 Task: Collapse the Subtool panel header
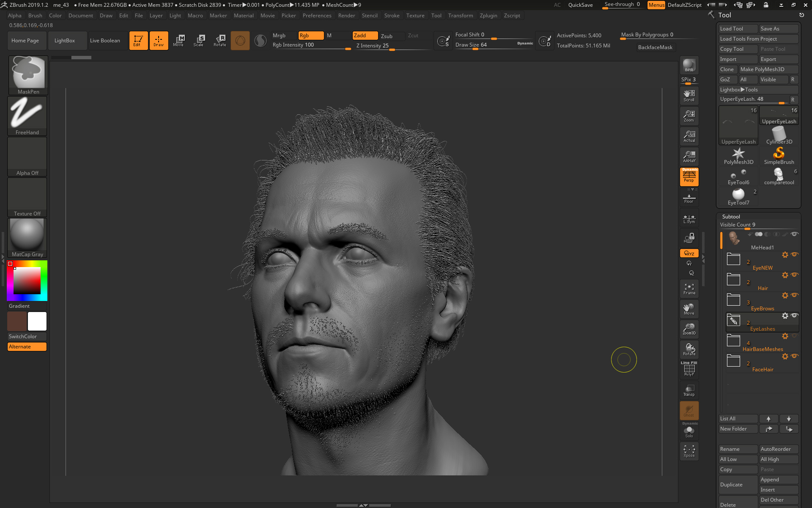[x=731, y=216]
